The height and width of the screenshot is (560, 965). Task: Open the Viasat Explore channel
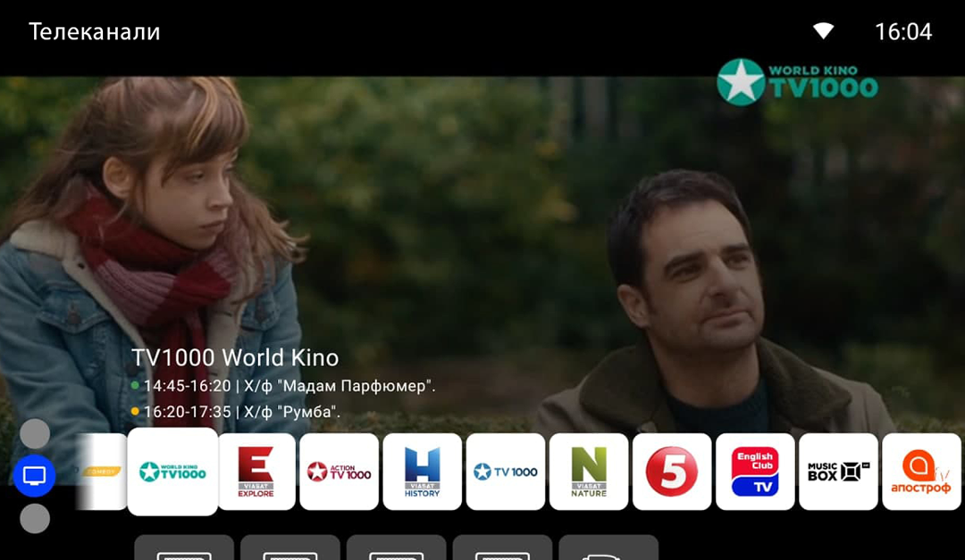(256, 472)
